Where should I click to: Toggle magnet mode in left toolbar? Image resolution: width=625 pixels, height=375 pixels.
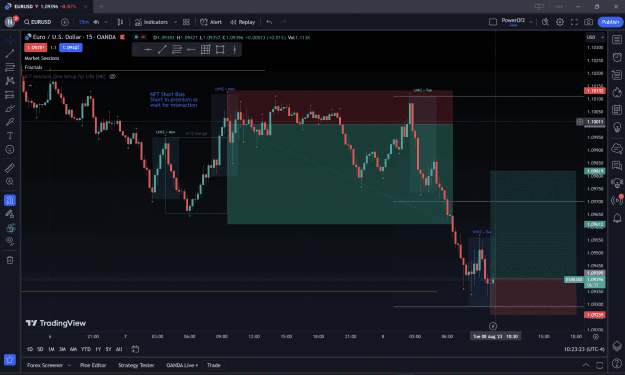[10, 200]
